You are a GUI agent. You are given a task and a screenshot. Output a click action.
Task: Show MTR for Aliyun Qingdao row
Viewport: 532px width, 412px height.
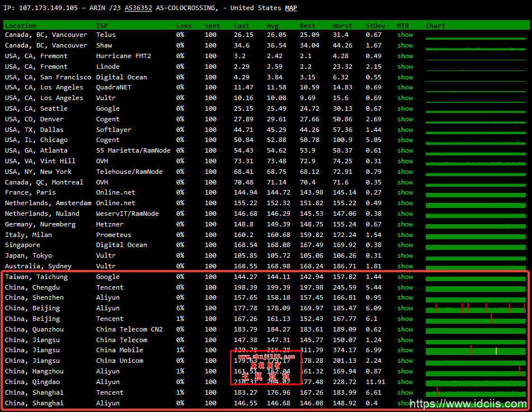[405, 382]
